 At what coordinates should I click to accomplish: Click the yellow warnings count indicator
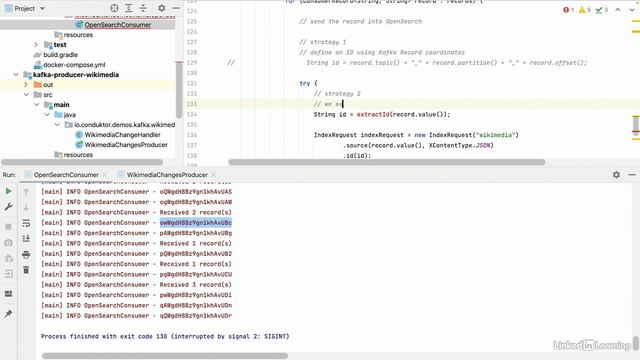click(585, 10)
